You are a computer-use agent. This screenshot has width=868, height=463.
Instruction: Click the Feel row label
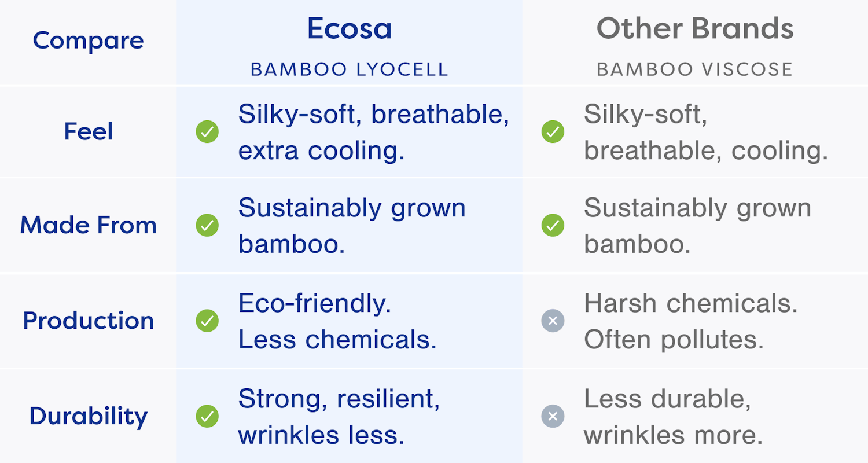pyautogui.click(x=89, y=132)
